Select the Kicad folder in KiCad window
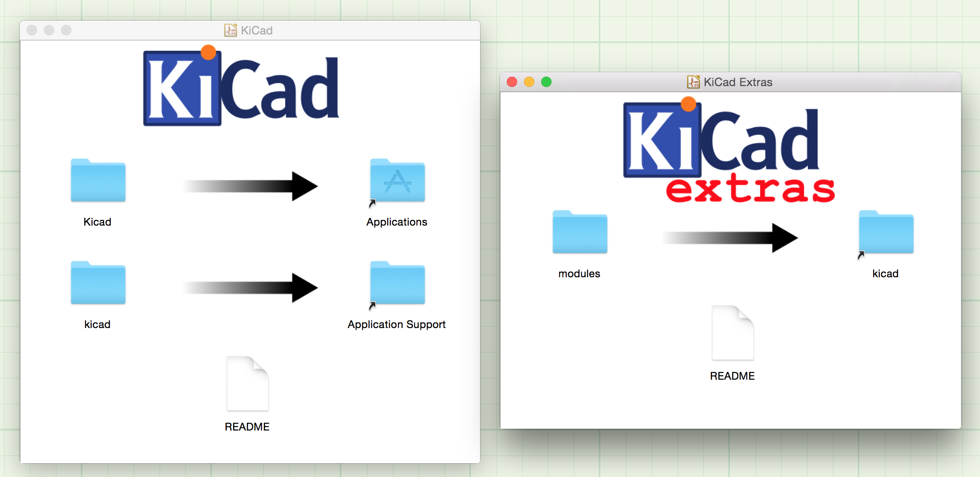The width and height of the screenshot is (980, 477). (x=98, y=181)
